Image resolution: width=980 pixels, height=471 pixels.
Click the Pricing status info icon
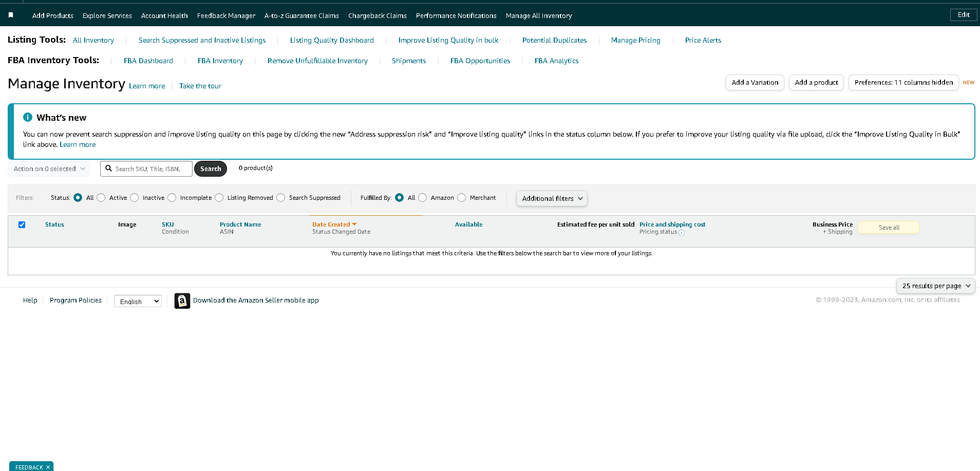pos(682,233)
